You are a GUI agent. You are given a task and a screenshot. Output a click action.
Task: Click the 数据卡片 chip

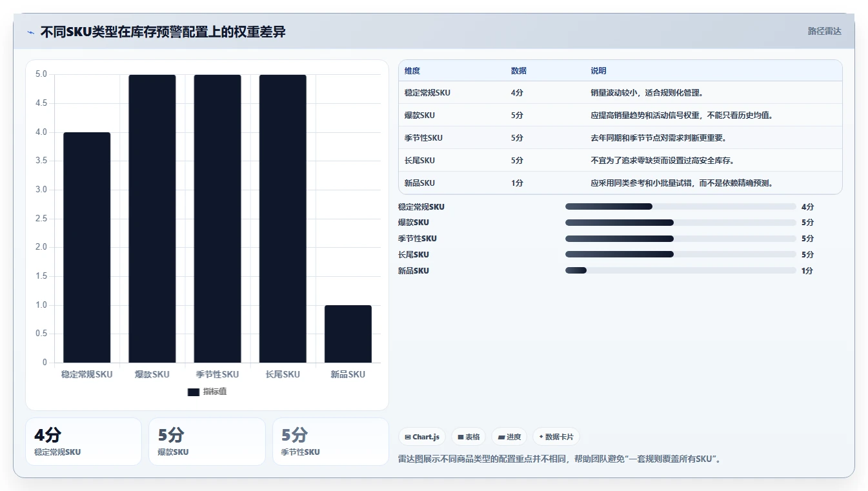tap(556, 437)
